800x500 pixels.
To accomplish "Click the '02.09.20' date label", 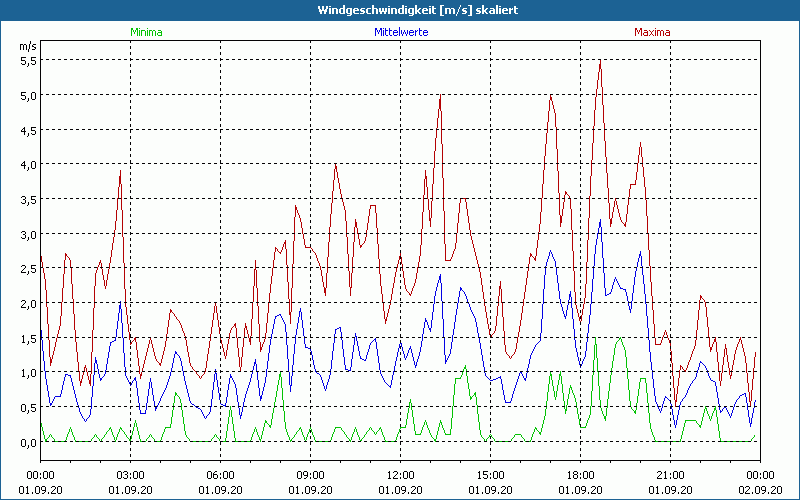I will coord(760,490).
